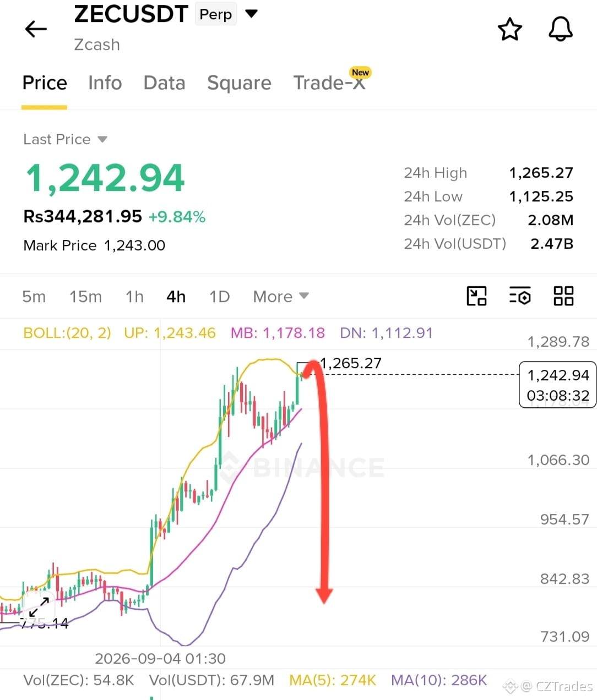
Task: Open chart indicator settings icon
Action: point(520,296)
